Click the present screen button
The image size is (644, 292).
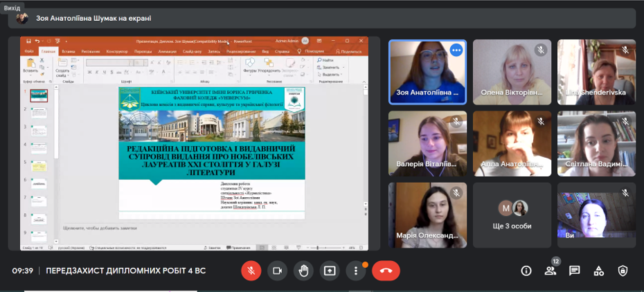(330, 271)
